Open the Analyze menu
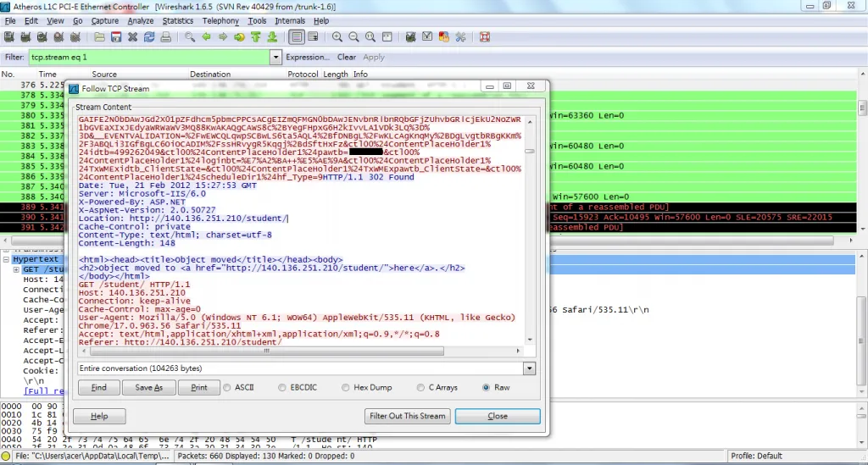Image resolution: width=868 pixels, height=465 pixels. click(x=141, y=20)
